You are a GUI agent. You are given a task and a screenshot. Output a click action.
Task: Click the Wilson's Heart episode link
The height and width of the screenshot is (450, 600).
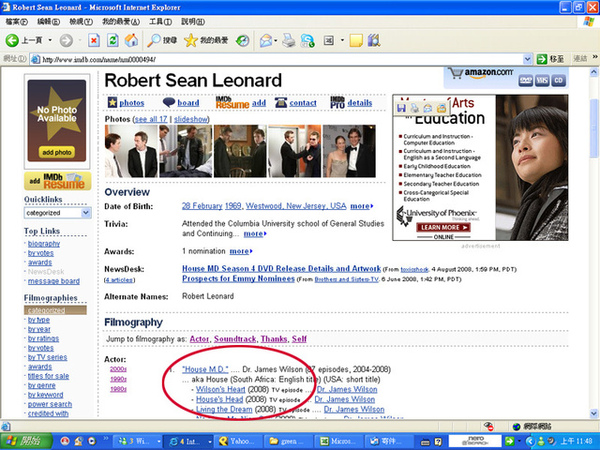coord(220,389)
